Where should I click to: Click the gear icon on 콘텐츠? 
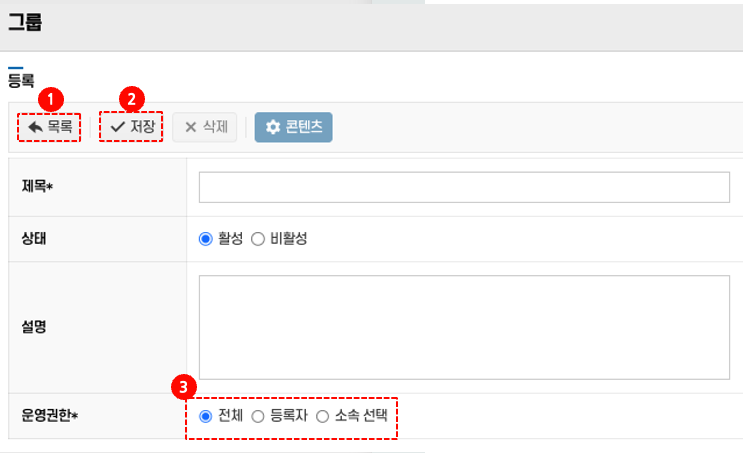[272, 128]
